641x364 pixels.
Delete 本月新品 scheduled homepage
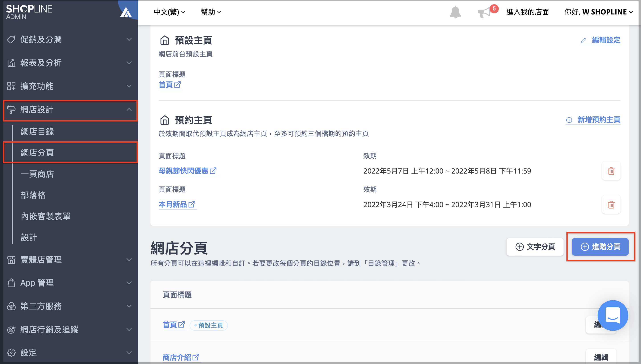coord(611,204)
